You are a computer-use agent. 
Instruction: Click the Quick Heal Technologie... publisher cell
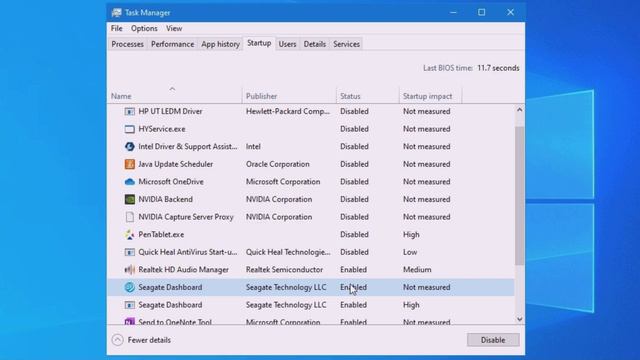288,252
